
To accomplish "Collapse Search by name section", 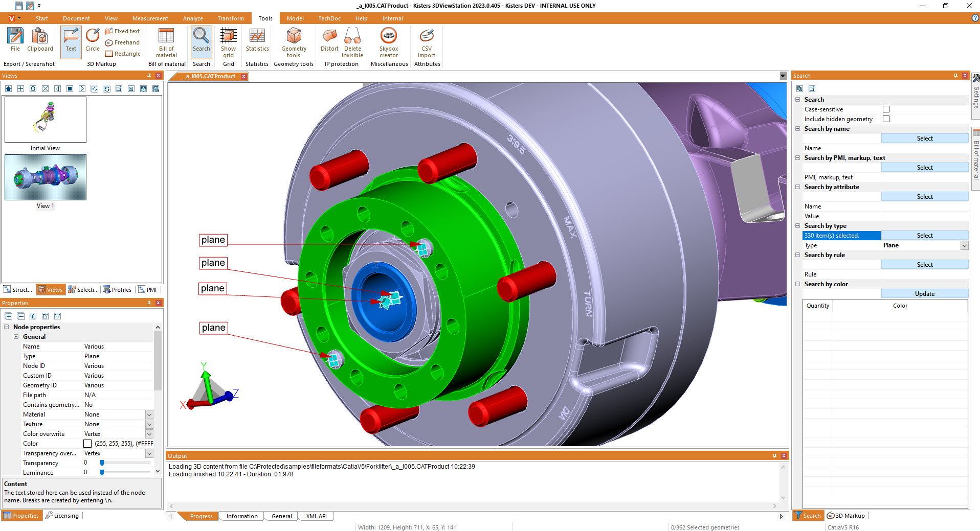I will 797,129.
